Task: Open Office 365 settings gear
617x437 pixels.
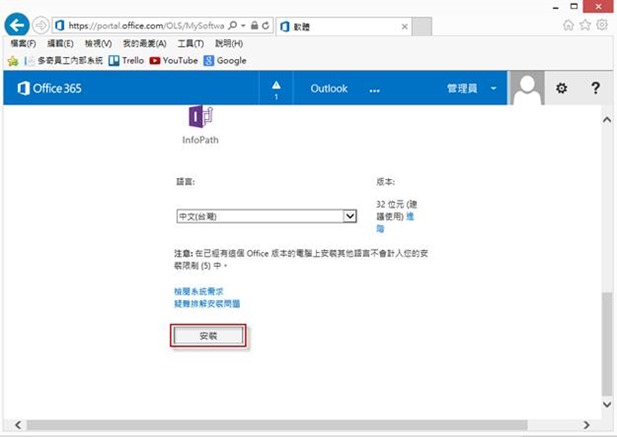Action: click(561, 89)
